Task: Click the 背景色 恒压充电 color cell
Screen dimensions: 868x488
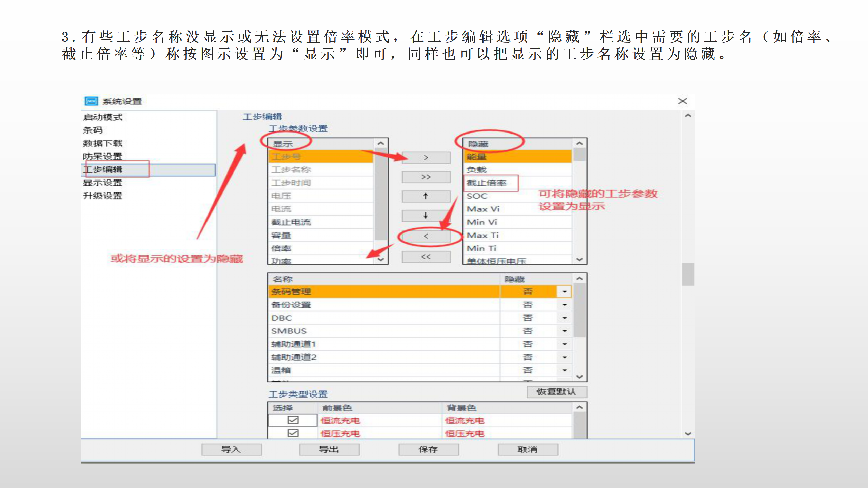Action: [507, 433]
